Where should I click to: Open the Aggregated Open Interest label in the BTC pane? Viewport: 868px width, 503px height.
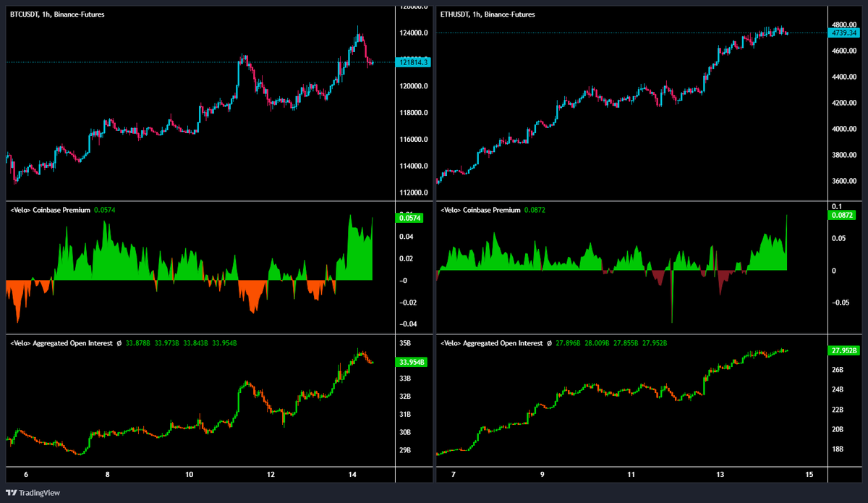click(61, 343)
